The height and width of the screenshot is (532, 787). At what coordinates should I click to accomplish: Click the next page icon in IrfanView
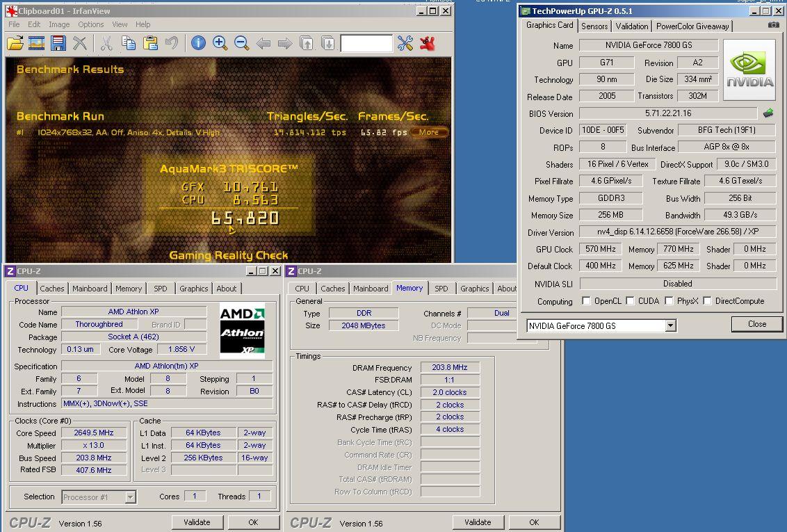[327, 44]
